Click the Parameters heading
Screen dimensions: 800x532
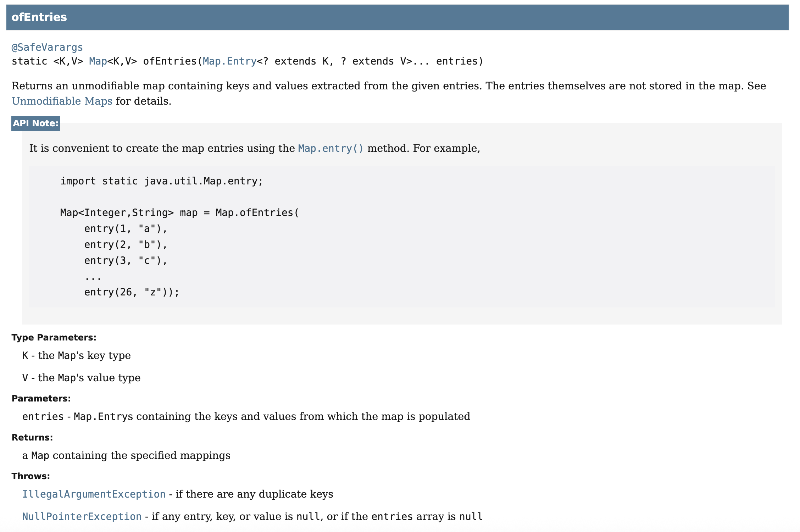pos(41,399)
